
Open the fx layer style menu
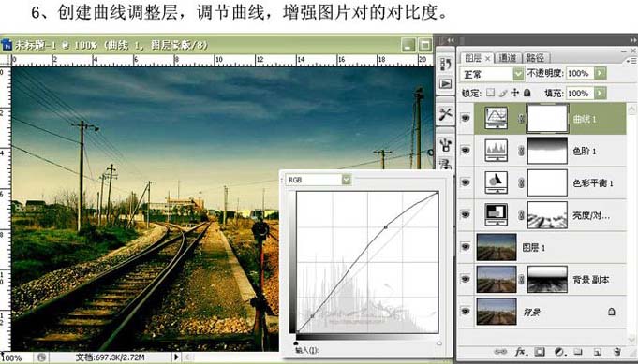(x=521, y=352)
